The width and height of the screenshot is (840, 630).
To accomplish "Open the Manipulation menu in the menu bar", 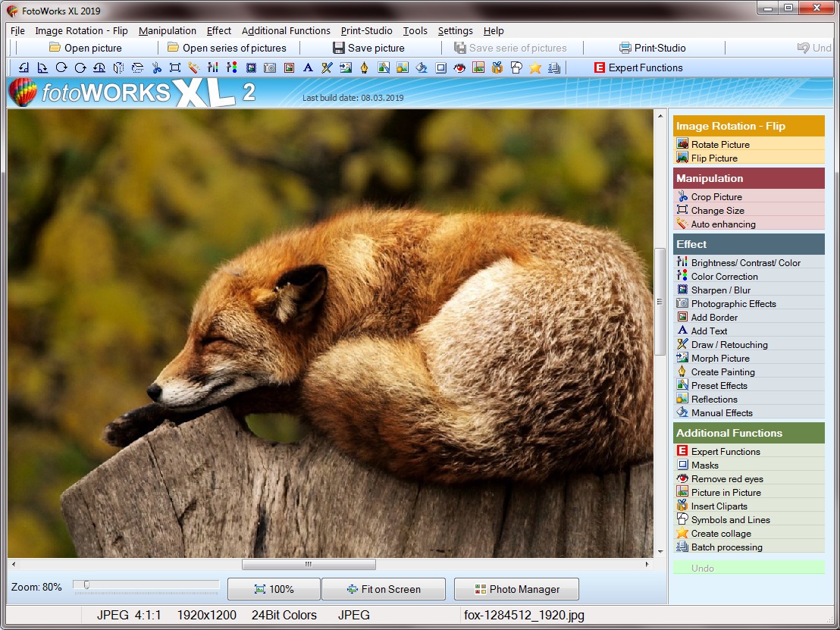I will click(168, 31).
